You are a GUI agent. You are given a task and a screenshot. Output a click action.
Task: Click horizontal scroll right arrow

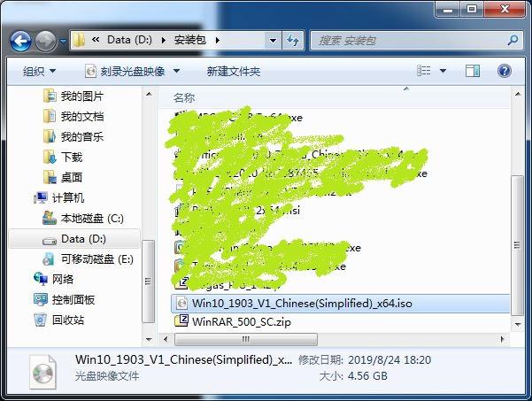tap(503, 339)
